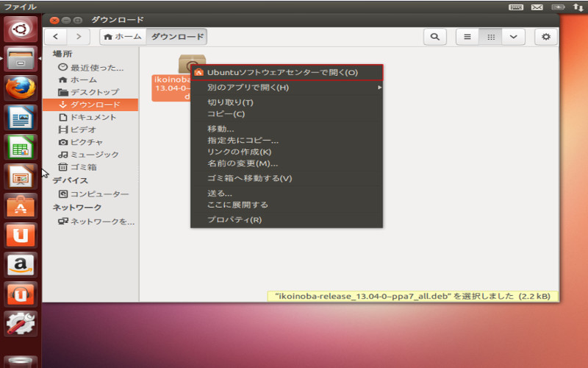Open Ubuntu Dash home from the launcher
Viewport: 588px width, 368px height.
[21, 29]
